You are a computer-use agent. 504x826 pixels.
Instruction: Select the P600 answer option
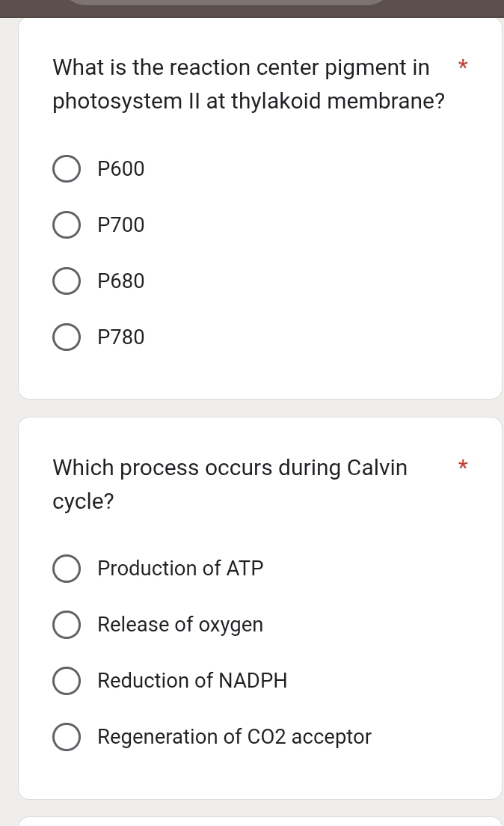pos(67,168)
